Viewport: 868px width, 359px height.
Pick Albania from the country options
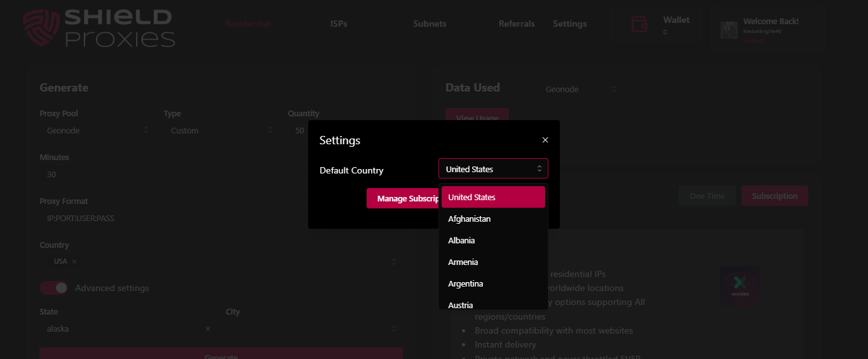click(x=461, y=240)
